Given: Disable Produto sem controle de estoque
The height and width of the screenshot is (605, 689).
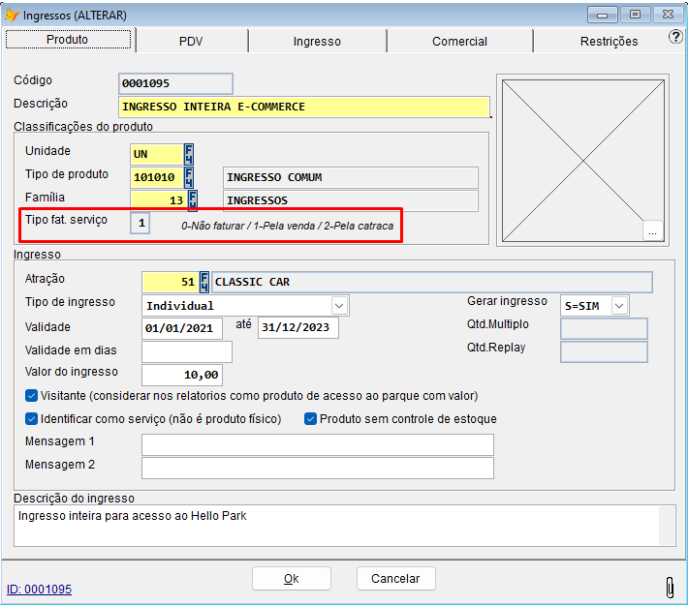Looking at the screenshot, I should coord(310,419).
